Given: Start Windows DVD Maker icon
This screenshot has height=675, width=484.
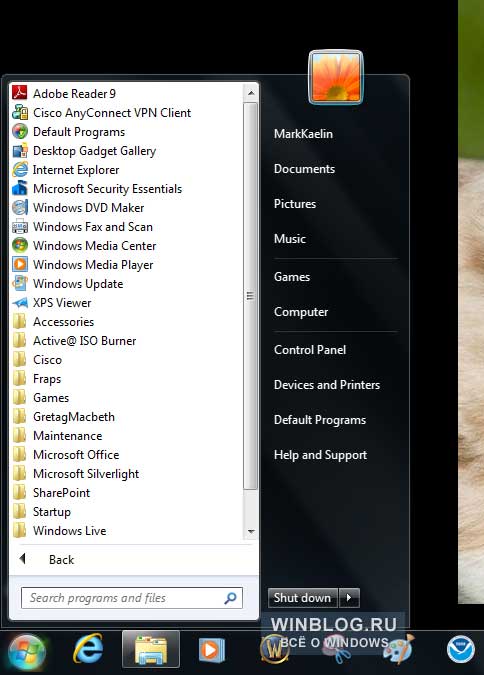Looking at the screenshot, I should pyautogui.click(x=20, y=207).
